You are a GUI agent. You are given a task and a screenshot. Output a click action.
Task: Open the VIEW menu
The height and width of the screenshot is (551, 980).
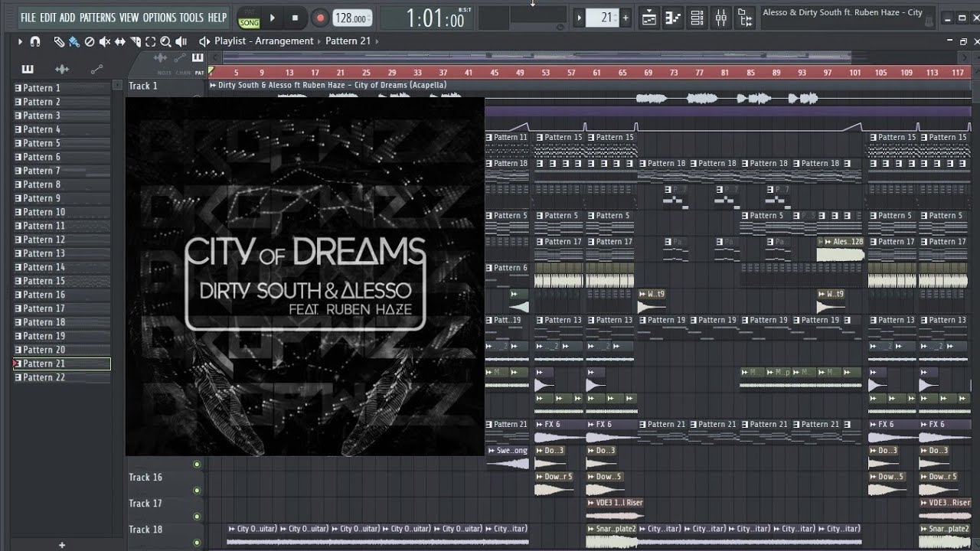click(129, 17)
